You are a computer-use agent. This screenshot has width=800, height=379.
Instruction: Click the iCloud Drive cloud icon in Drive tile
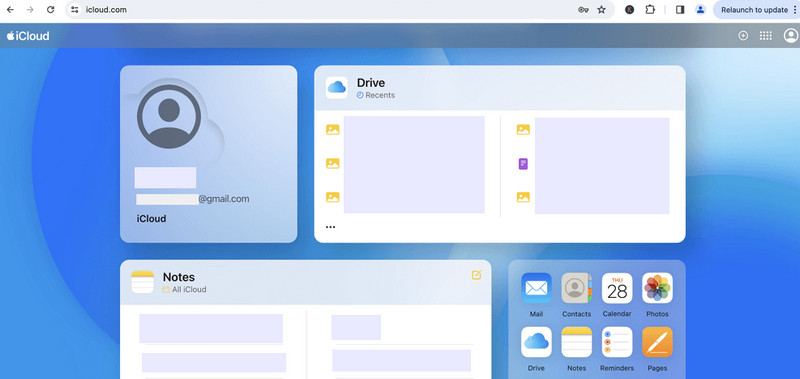(337, 88)
